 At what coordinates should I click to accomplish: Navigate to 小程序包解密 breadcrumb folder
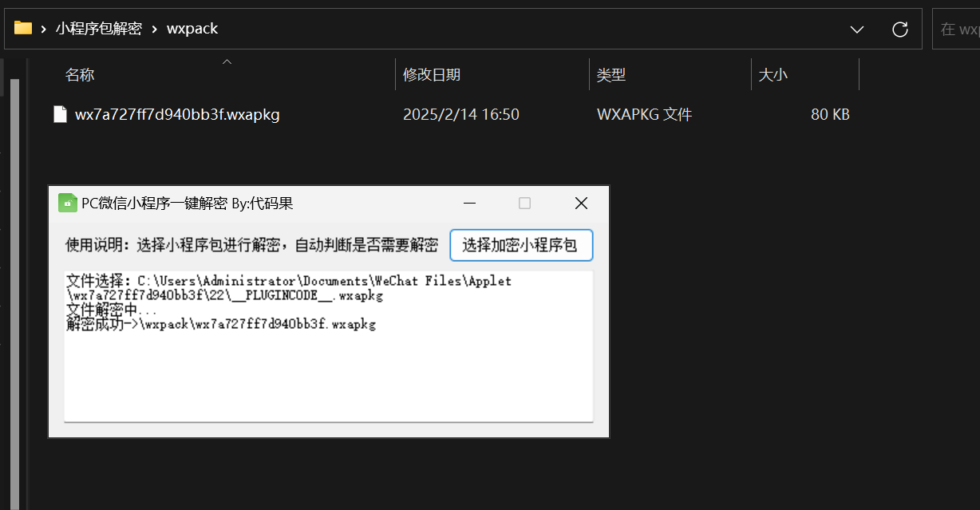pos(99,29)
